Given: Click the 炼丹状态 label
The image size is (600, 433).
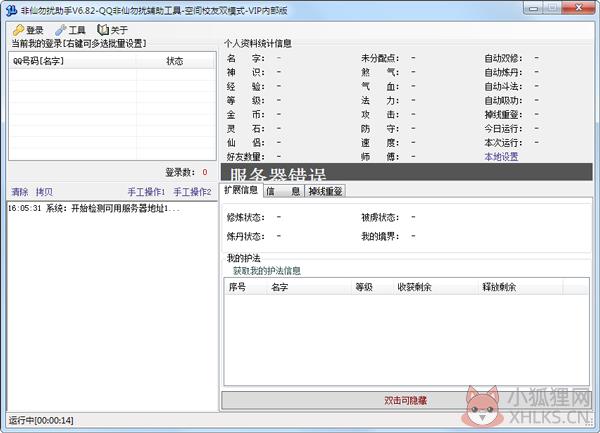Looking at the screenshot, I should [x=246, y=236].
